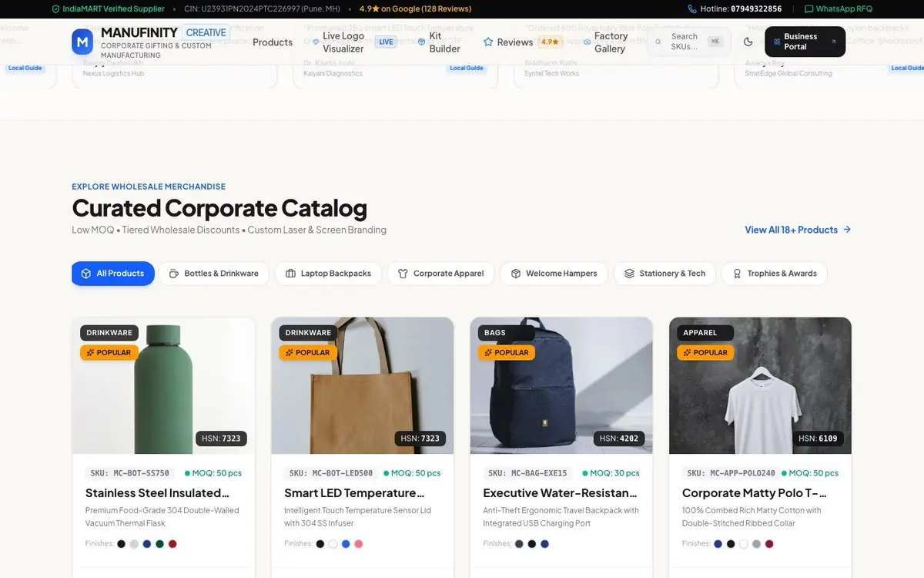Click the Trophies & Awards medal icon
Viewport: 924px width, 578px height.
737,274
